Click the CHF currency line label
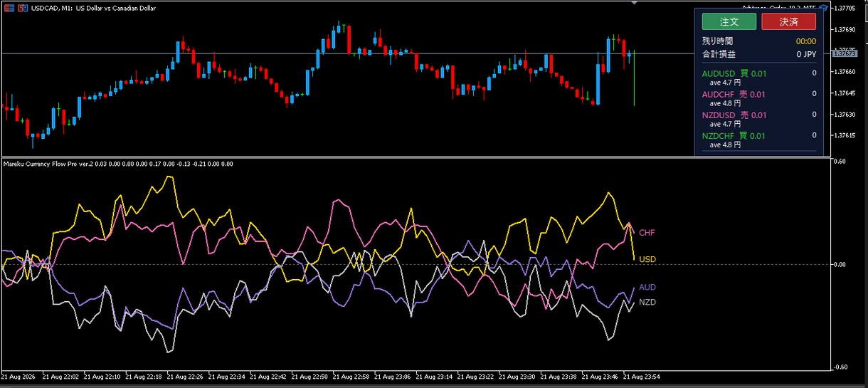The image size is (868, 388). pos(647,233)
